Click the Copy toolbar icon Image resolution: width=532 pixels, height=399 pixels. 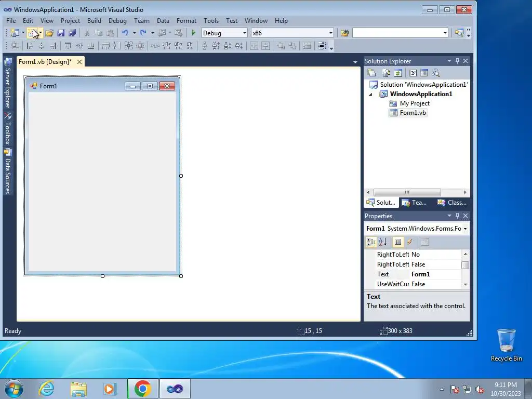pos(98,33)
